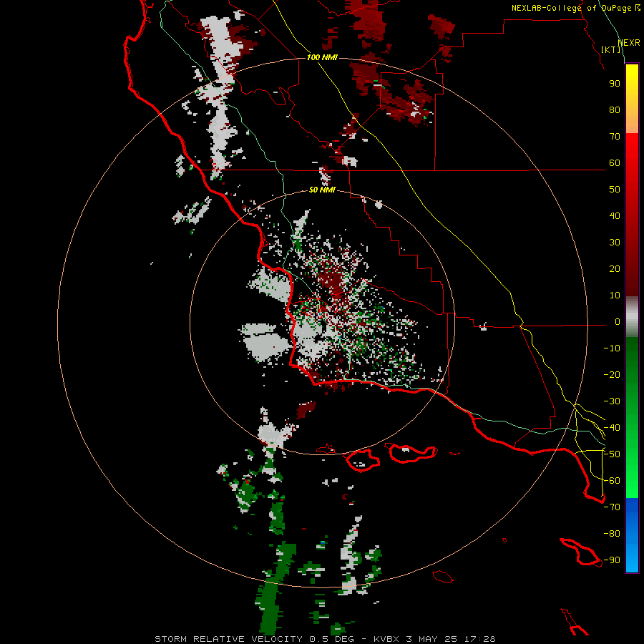Click the '100 NMI' range ring label
The height and width of the screenshot is (644, 644).
[322, 57]
